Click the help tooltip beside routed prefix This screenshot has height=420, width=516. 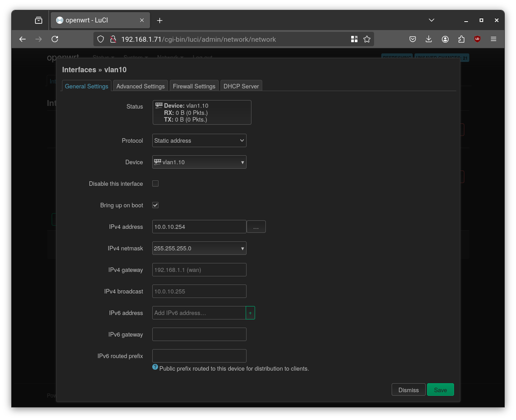click(x=155, y=367)
